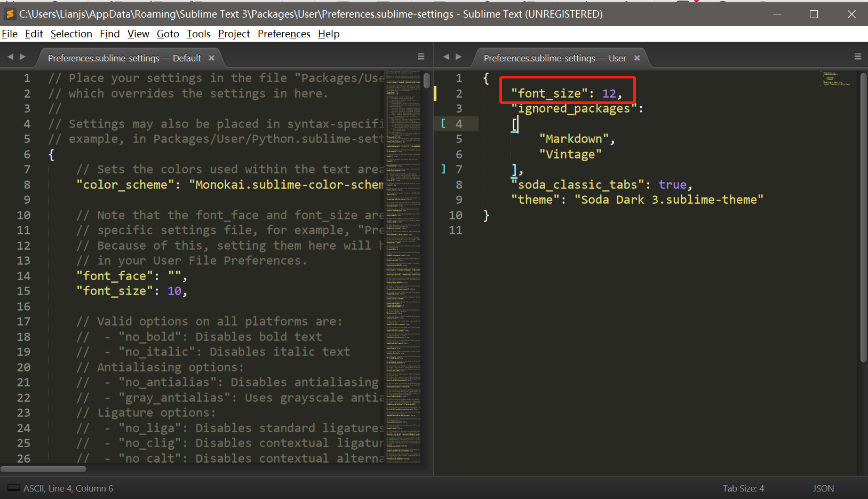The height and width of the screenshot is (499, 868).
Task: Click the "ASCII, Line 4, Column 6" status text
Action: (68, 488)
